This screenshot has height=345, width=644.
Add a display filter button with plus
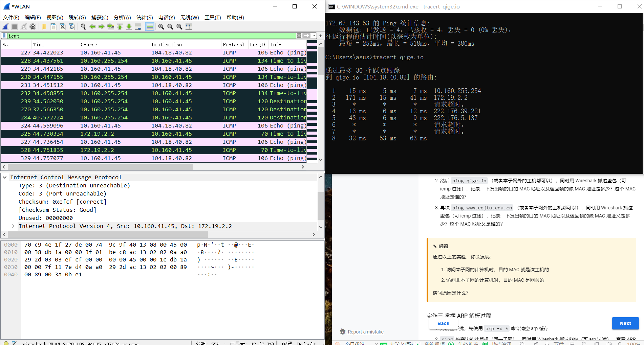point(320,36)
